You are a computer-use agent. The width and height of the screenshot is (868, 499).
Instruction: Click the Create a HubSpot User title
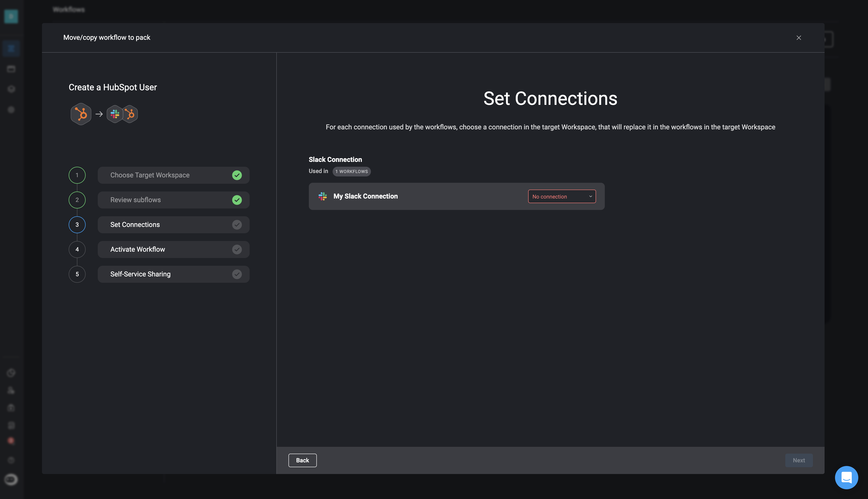pos(113,87)
